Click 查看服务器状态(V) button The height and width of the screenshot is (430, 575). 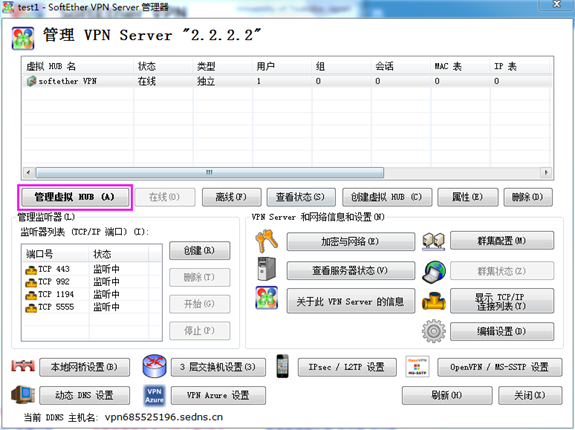click(x=351, y=271)
